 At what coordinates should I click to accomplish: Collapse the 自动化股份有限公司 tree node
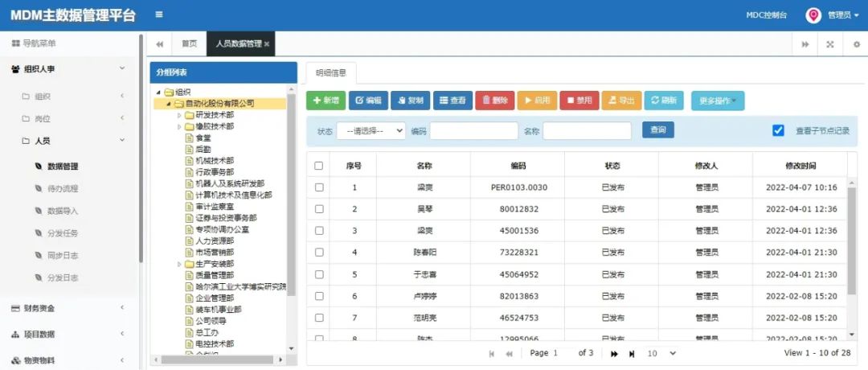(x=168, y=104)
